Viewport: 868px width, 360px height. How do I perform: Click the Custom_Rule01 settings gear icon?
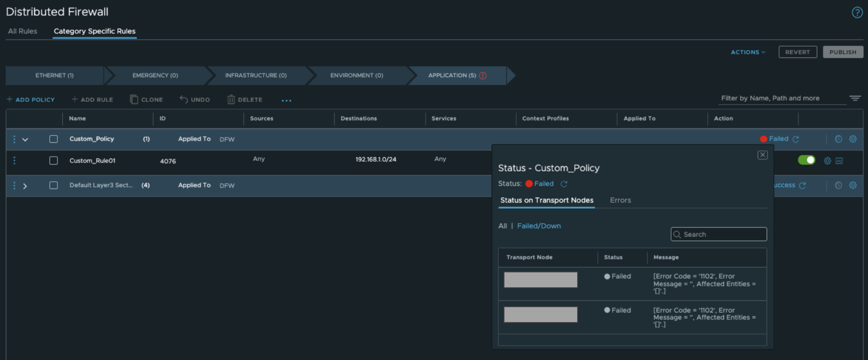827,161
